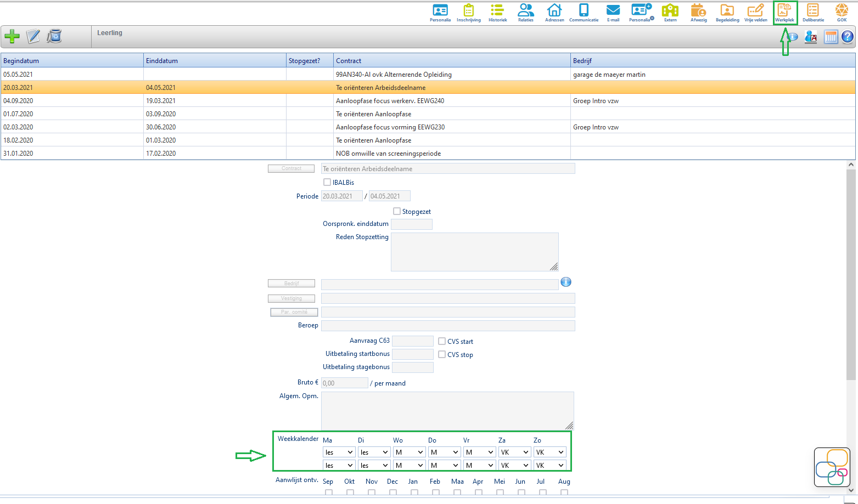858x504 pixels.
Task: Click the Algem. Opm. text area
Action: 447,411
